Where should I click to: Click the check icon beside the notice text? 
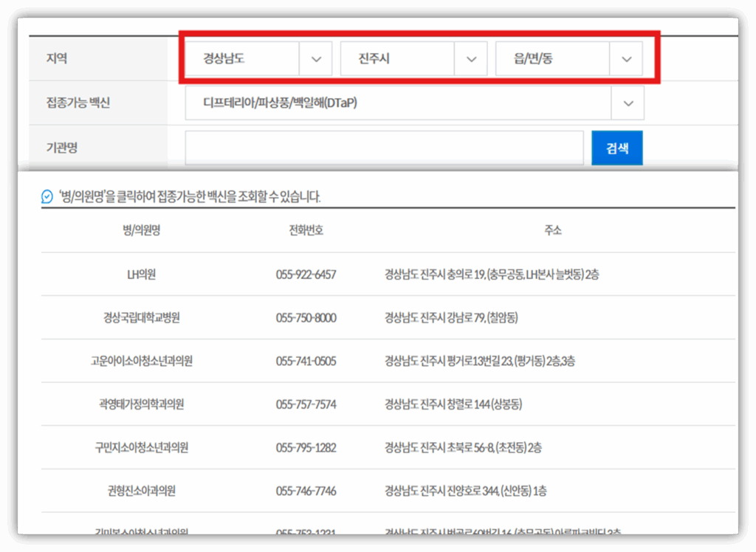coord(47,197)
